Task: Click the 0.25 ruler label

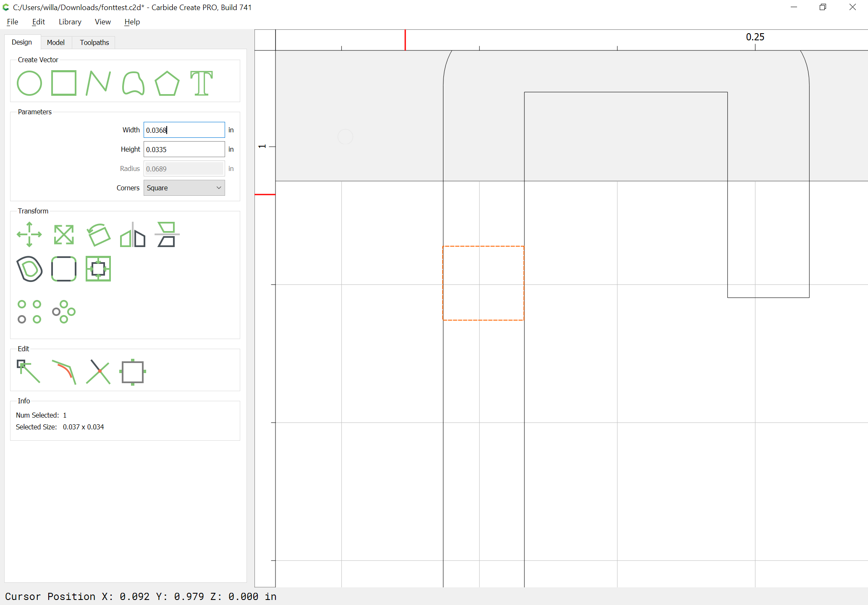Action: (755, 37)
